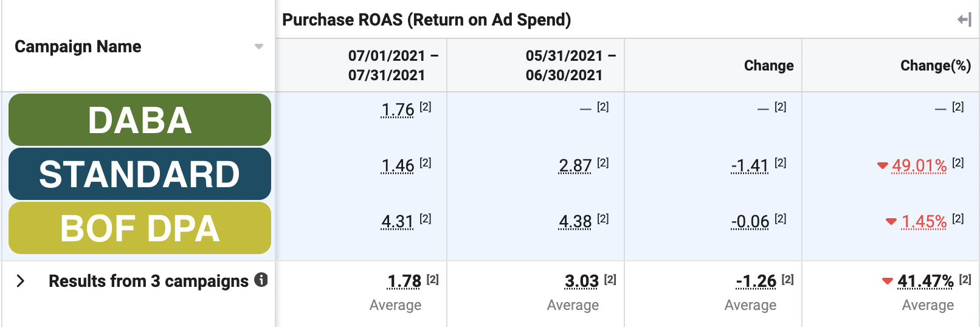The width and height of the screenshot is (980, 327).
Task: Click the 2.87 ROAS value for STANDARD
Action: coord(575,166)
